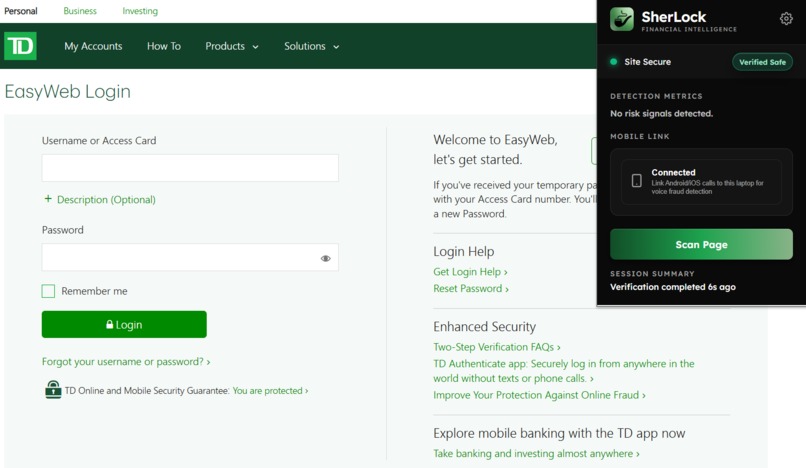Check the Remember me checkbox

click(x=48, y=291)
